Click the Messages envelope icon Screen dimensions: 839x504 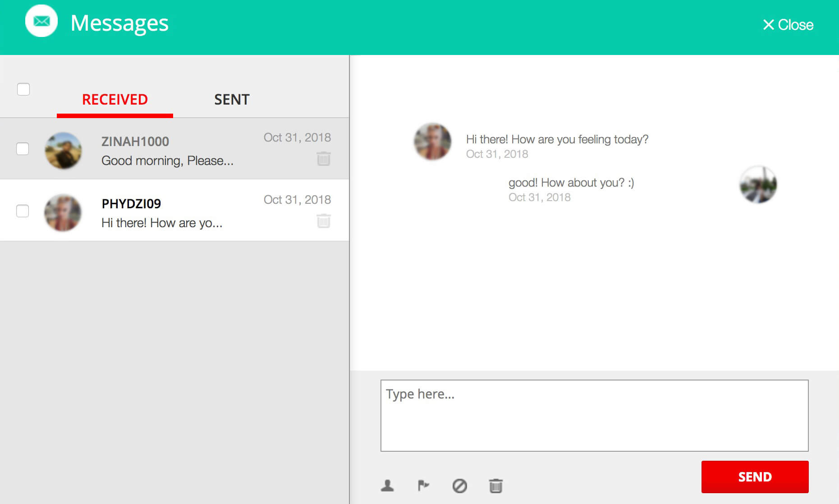click(41, 21)
